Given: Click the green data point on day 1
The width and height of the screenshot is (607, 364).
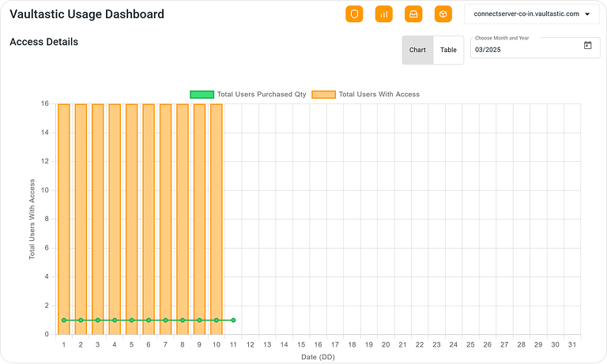Looking at the screenshot, I should [x=64, y=320].
